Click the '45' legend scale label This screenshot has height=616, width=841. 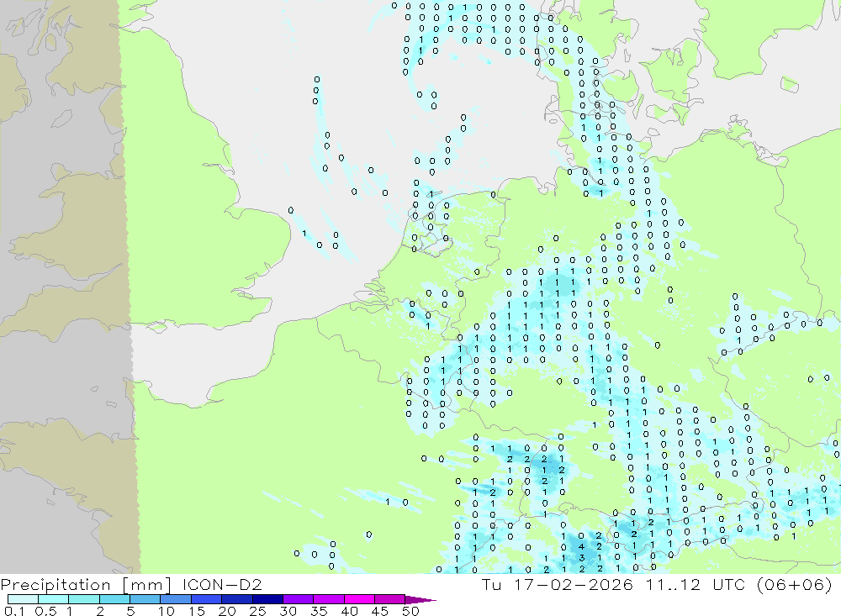pyautogui.click(x=380, y=611)
